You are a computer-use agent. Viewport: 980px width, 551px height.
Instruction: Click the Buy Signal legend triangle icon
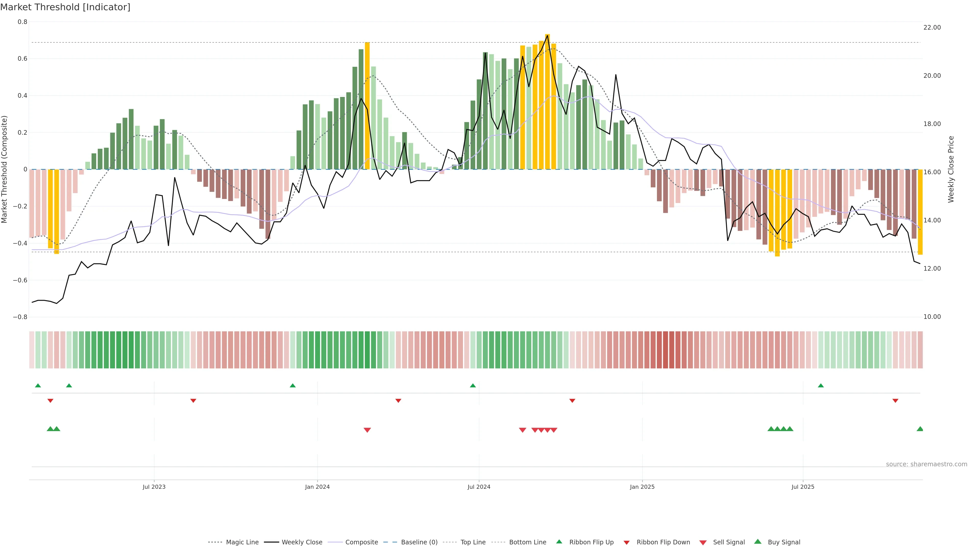(758, 542)
